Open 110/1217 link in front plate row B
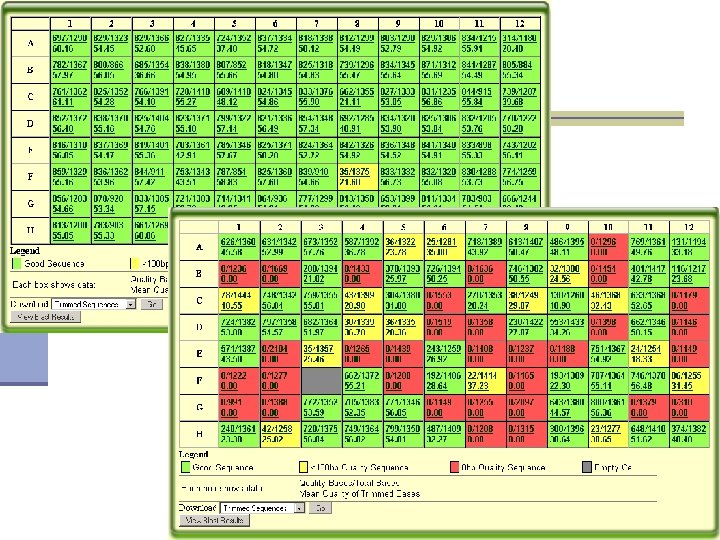Image resolution: width=720 pixels, height=540 pixels. pyautogui.click(x=689, y=269)
